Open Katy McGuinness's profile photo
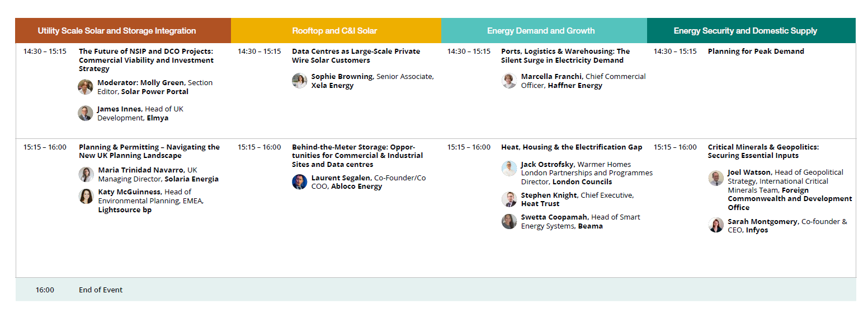 point(86,196)
